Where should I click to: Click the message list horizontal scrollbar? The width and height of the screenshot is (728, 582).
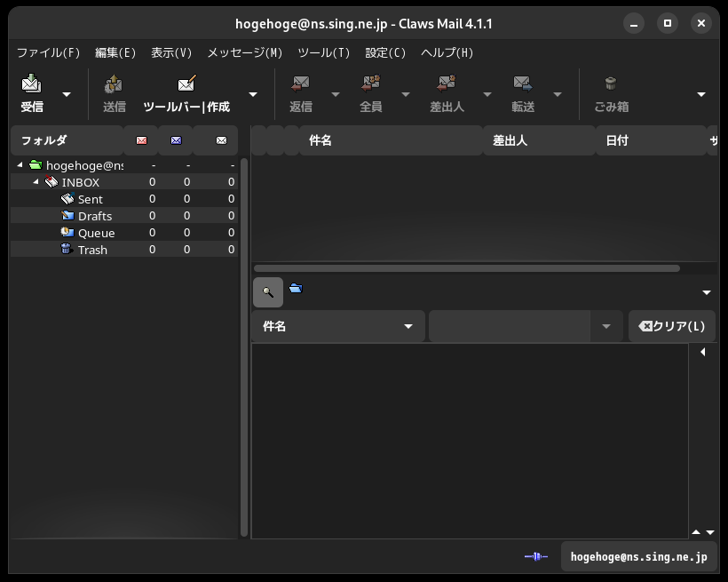click(467, 268)
